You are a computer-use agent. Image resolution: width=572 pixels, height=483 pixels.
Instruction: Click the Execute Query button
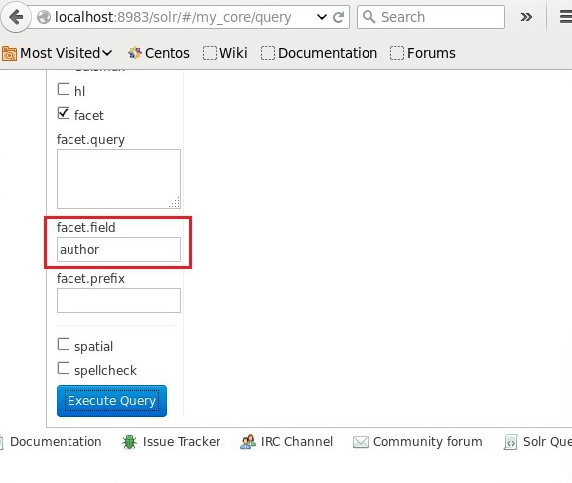[x=112, y=401]
